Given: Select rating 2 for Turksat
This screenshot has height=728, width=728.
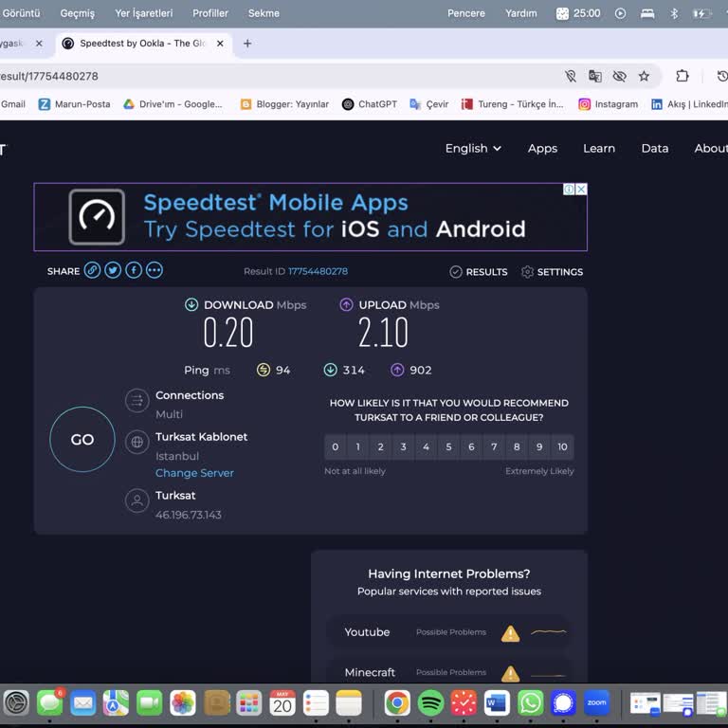Looking at the screenshot, I should pyautogui.click(x=381, y=446).
